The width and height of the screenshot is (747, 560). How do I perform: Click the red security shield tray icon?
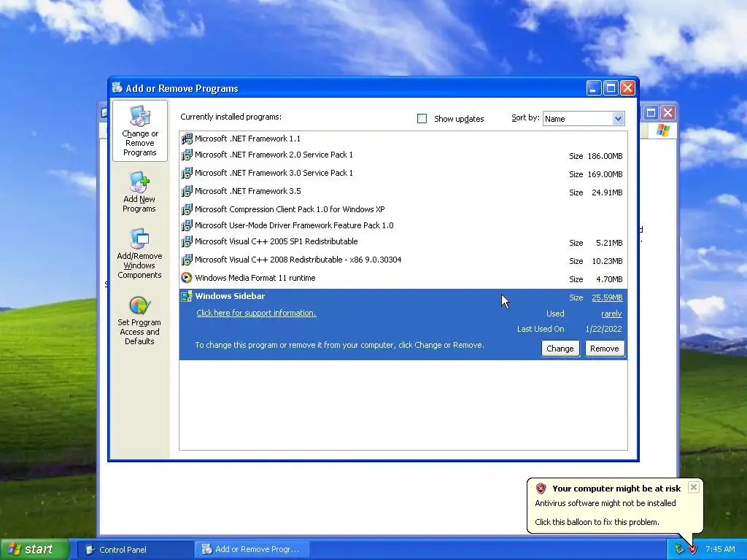[692, 549]
